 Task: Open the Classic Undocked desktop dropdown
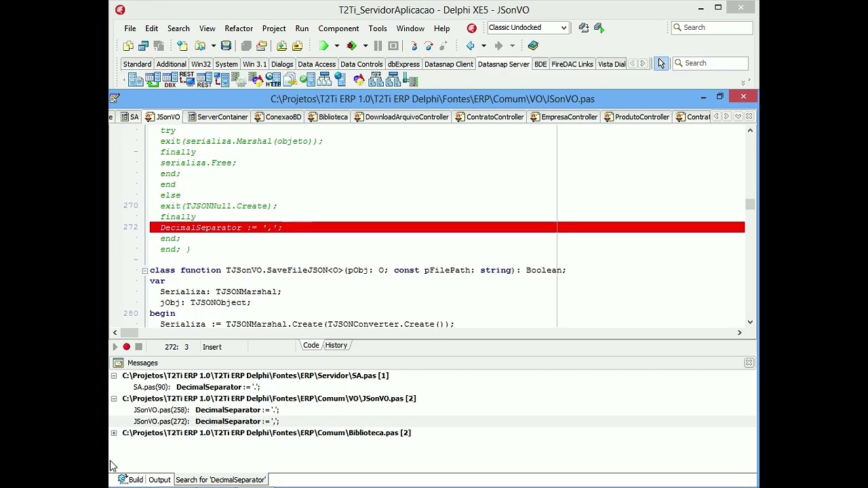click(564, 28)
